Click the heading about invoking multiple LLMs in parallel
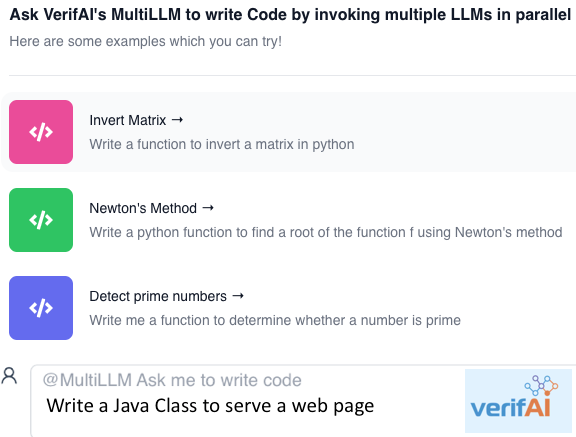The image size is (576, 437). point(290,15)
